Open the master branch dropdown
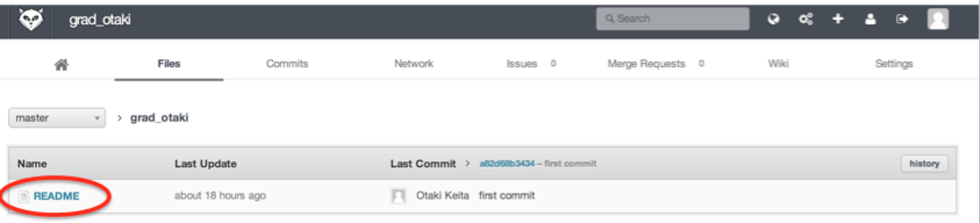The image size is (980, 223). (57, 118)
